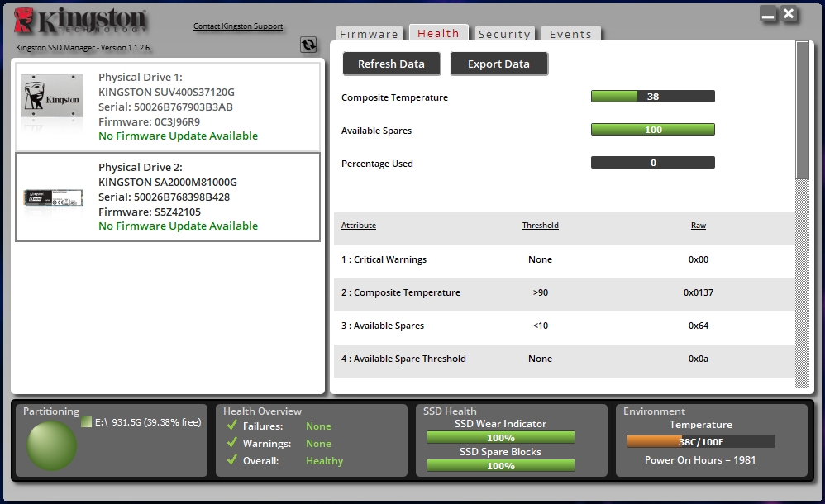Click the Failures green checkmark
The height and width of the screenshot is (504, 825).
pyautogui.click(x=232, y=425)
